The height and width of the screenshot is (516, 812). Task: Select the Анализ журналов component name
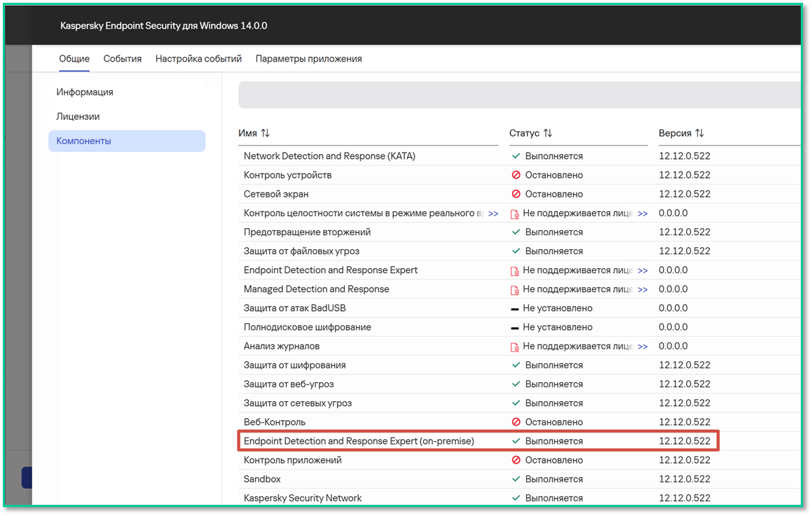pos(281,347)
